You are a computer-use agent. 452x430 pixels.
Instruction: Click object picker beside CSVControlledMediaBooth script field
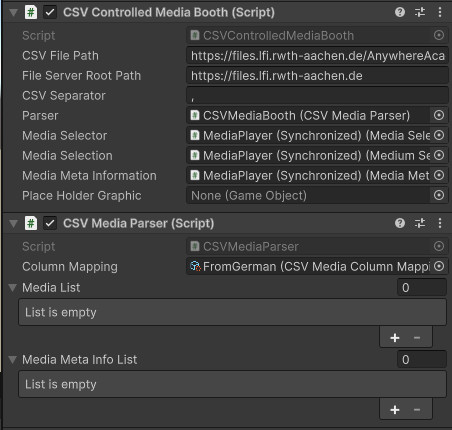point(439,35)
